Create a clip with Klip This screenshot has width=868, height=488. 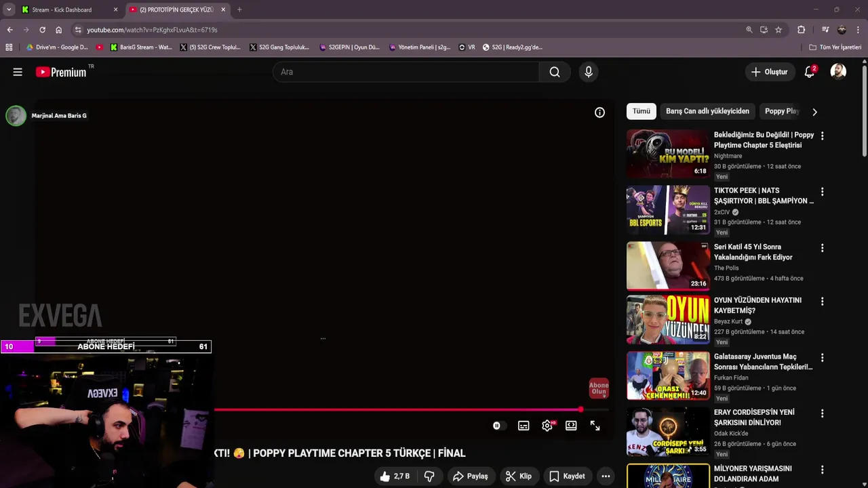(519, 476)
